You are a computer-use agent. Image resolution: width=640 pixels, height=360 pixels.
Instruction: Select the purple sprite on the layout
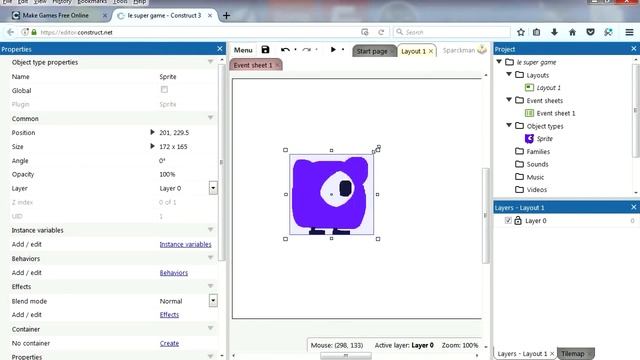[x=331, y=194]
